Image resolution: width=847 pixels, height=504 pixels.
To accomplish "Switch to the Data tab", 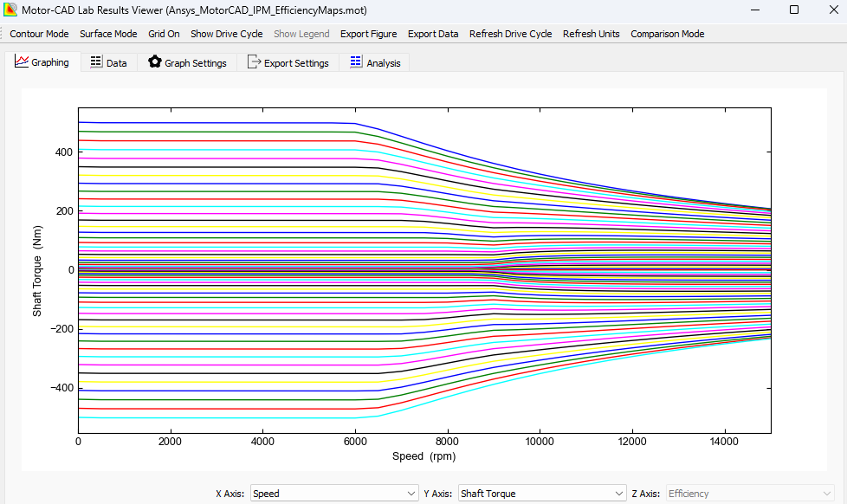I will click(108, 61).
